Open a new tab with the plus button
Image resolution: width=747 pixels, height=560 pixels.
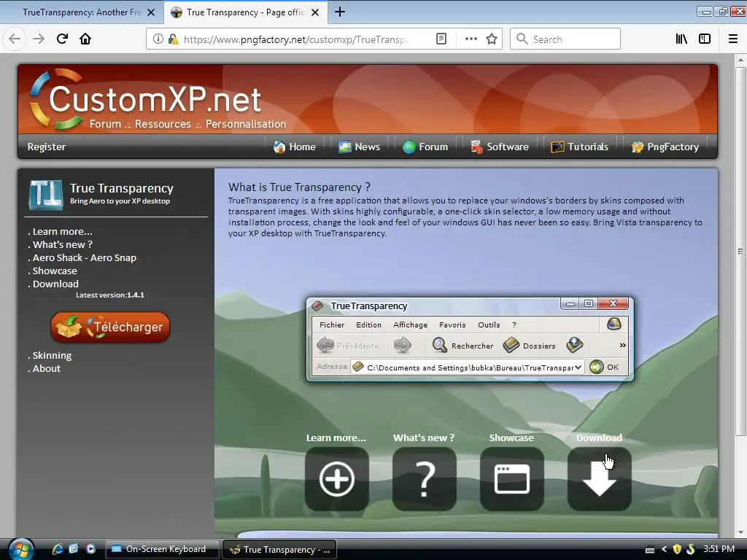coord(340,12)
